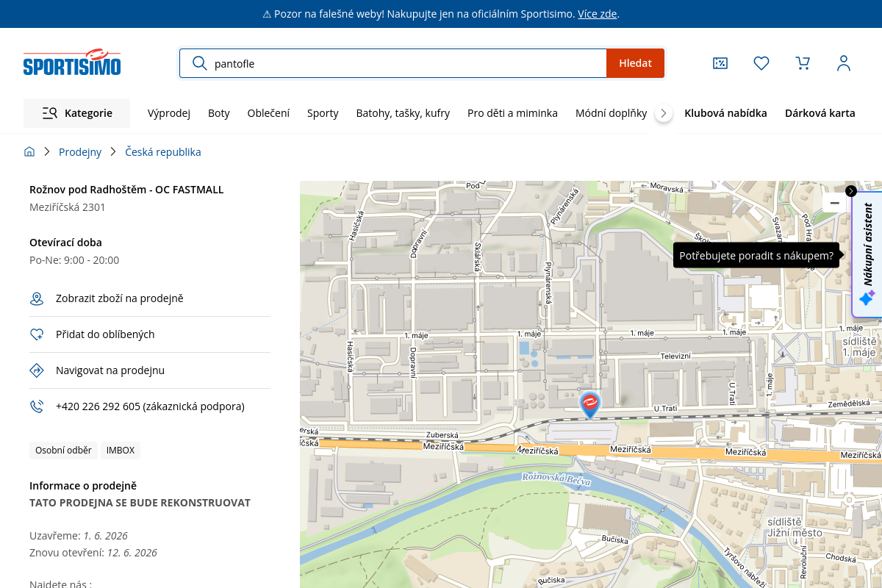Go to Prodejny breadcrumb

point(80,152)
